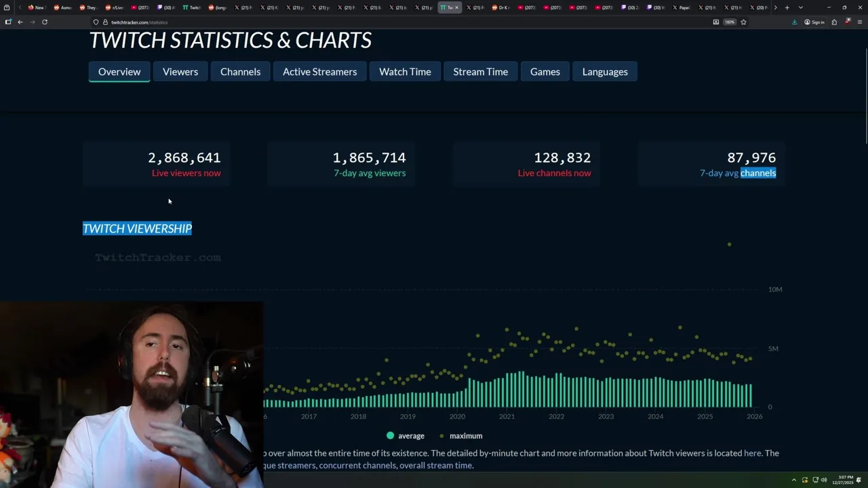Toggle the average series legend

pos(406,436)
